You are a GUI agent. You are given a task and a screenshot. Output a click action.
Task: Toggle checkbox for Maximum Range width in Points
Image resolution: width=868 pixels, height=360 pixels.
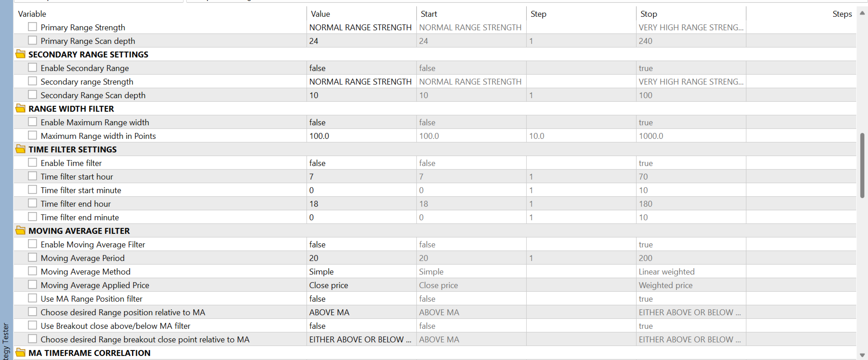33,136
